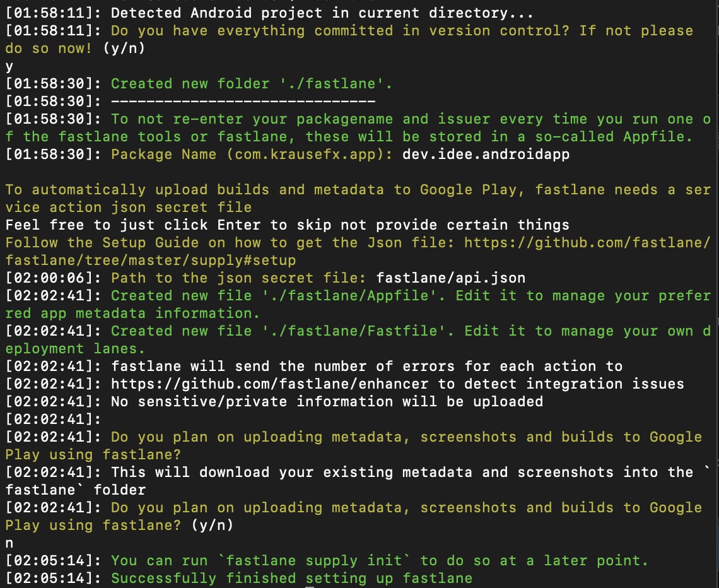Click 'No sensitive/private information will be uploaded' line

click(327, 402)
